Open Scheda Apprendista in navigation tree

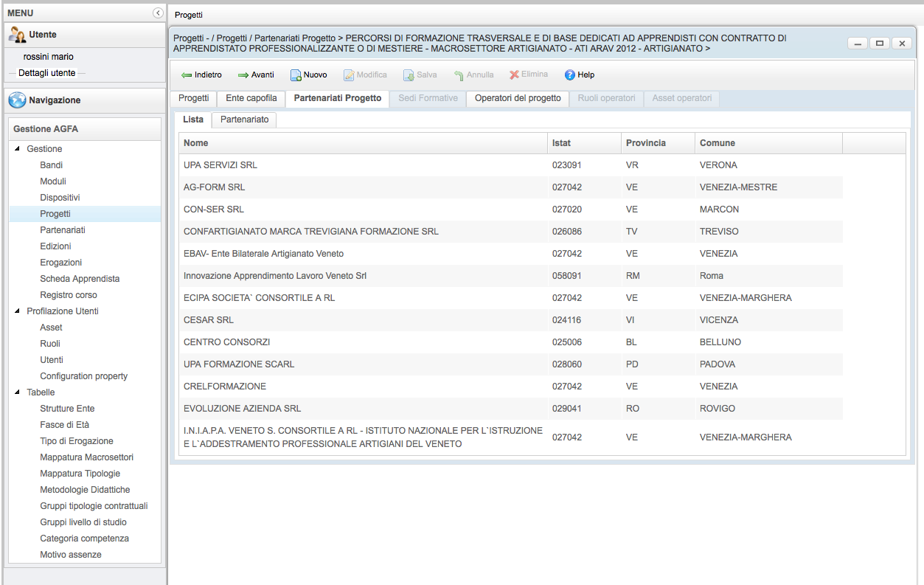coord(80,279)
